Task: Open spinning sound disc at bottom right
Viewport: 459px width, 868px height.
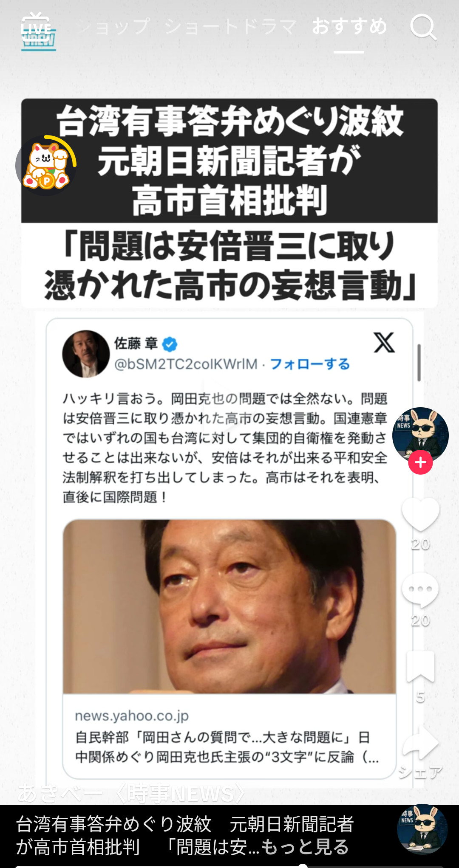Action: (x=422, y=829)
